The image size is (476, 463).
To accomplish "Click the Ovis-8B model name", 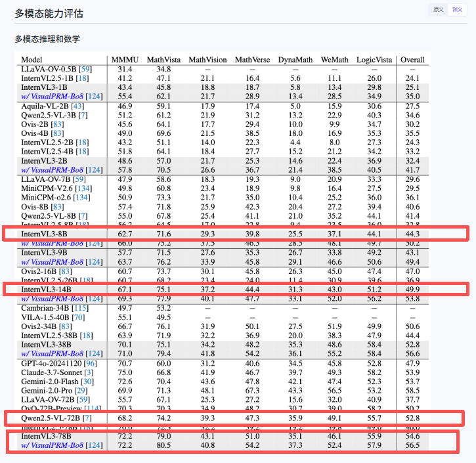I will pyautogui.click(x=35, y=207).
